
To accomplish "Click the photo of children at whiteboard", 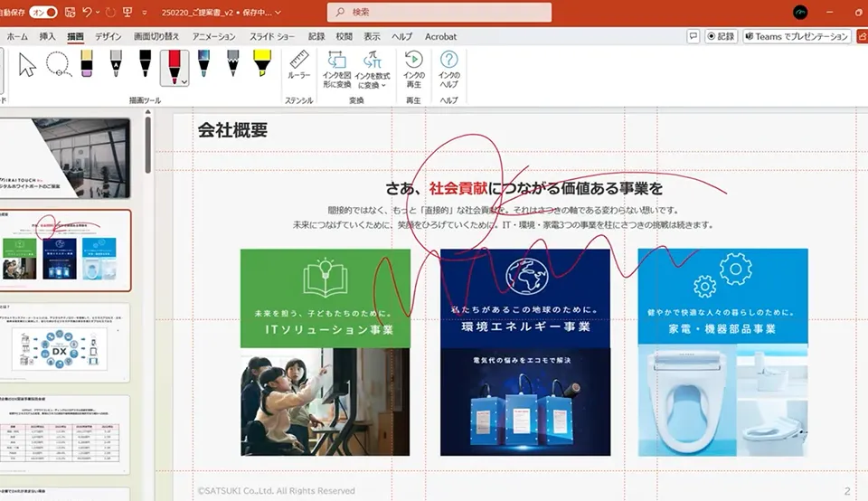I will tap(325, 402).
